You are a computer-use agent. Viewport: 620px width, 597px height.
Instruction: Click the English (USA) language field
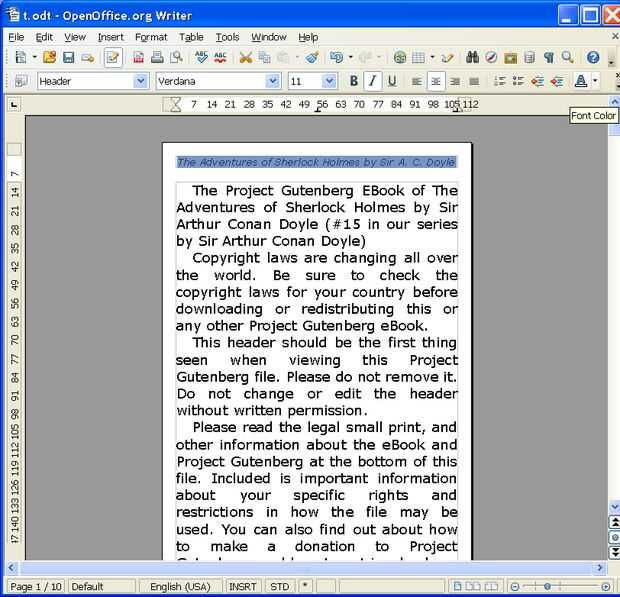coord(180,586)
